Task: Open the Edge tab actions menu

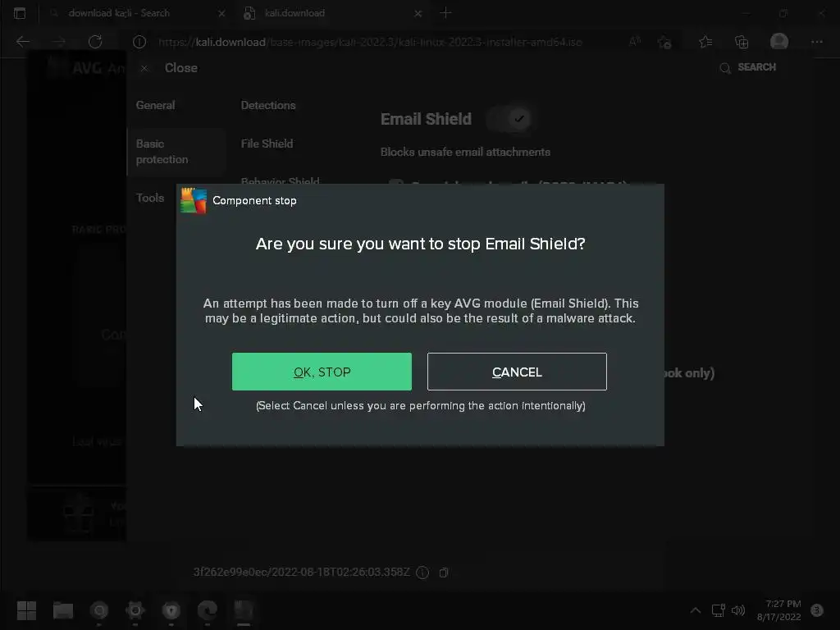Action: [x=20, y=13]
